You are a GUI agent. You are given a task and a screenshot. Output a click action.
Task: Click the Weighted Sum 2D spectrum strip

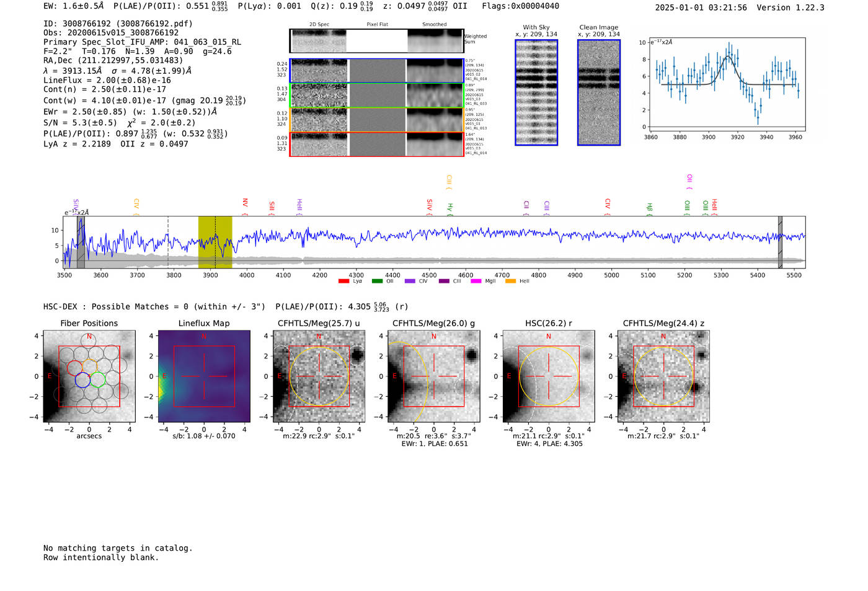click(x=377, y=41)
